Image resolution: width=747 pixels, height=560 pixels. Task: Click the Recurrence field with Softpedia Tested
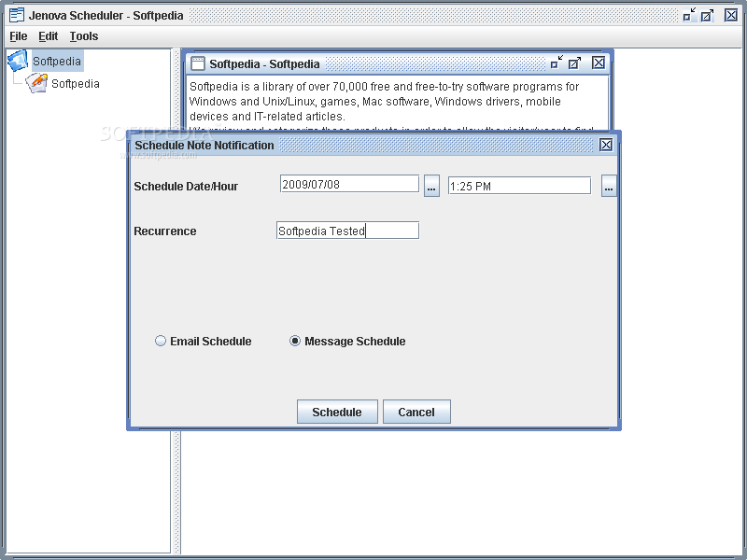click(x=347, y=231)
